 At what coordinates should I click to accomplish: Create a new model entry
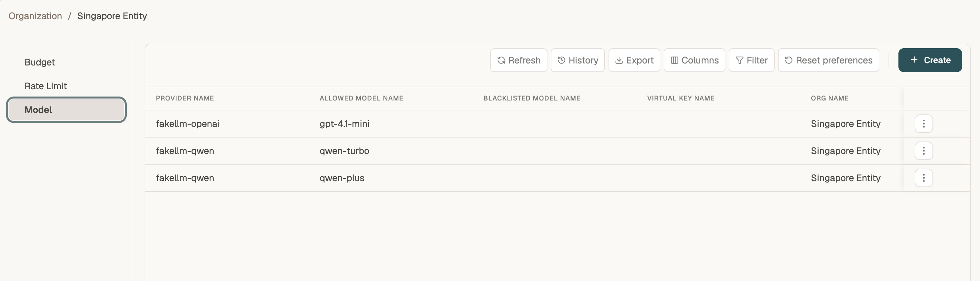pyautogui.click(x=930, y=60)
